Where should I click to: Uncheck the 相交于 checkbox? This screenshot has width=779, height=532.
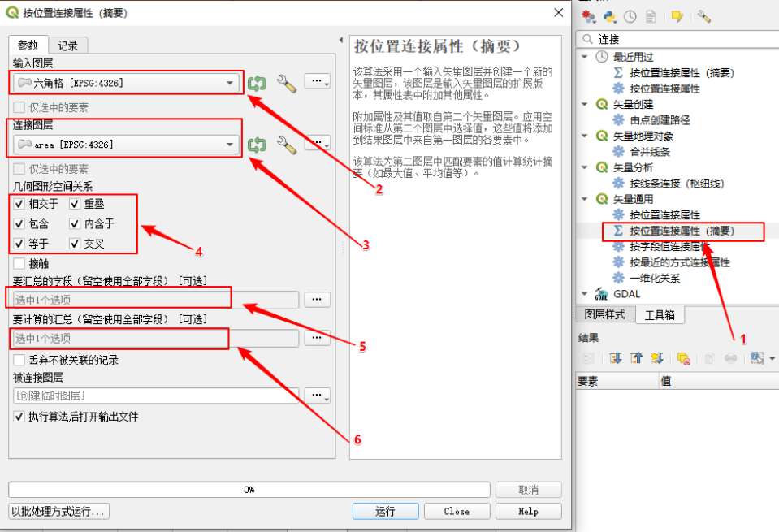tap(19, 204)
